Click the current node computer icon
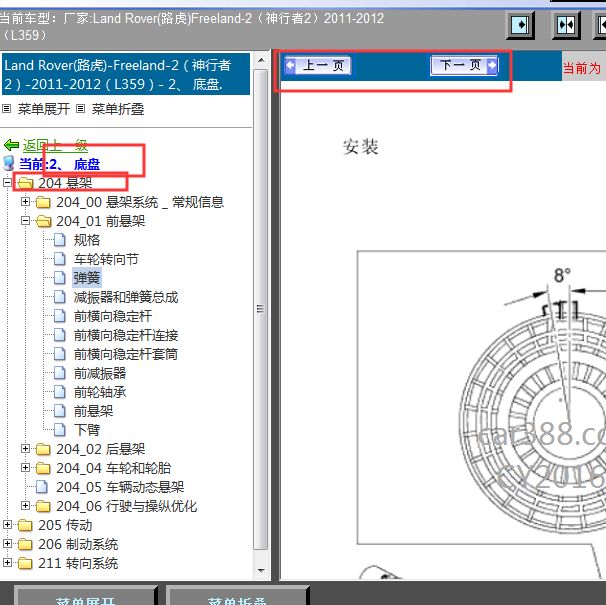Screen dimensions: 606x605 [9, 164]
